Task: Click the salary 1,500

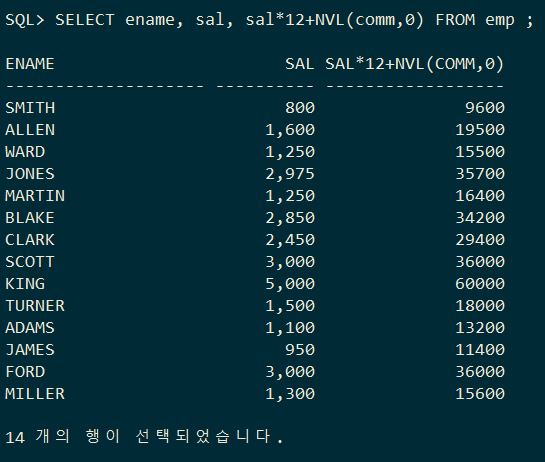Action: tap(290, 306)
